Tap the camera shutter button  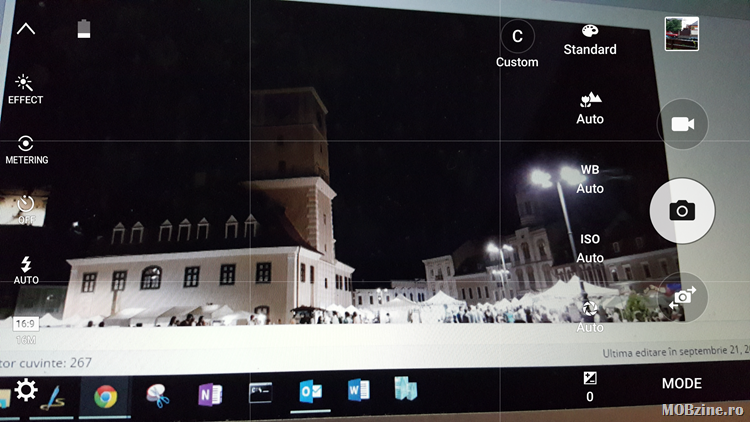(682, 210)
